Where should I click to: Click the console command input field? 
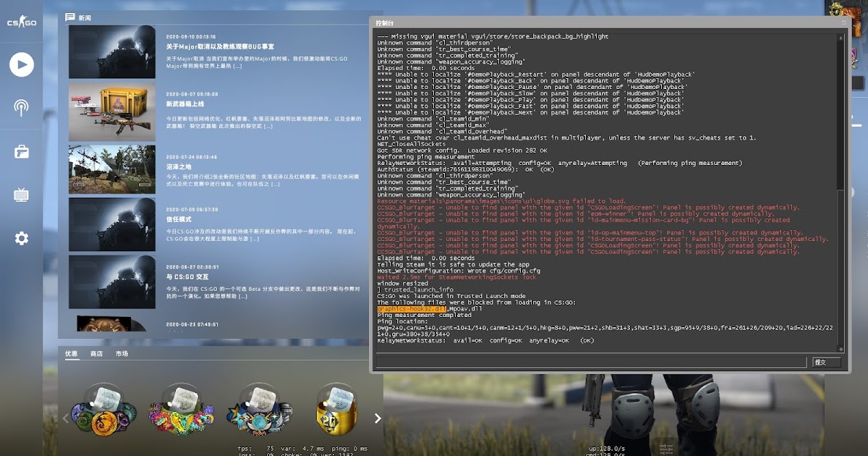[590, 362]
